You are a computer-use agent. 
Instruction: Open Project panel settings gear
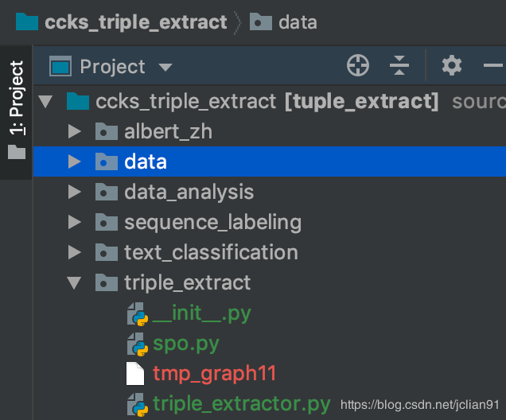[x=451, y=65]
